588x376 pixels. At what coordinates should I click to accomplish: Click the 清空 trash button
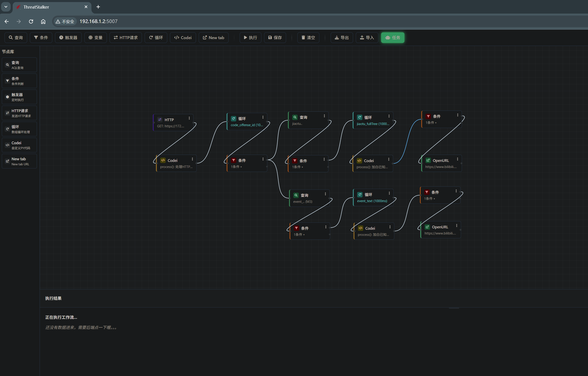[x=308, y=38]
